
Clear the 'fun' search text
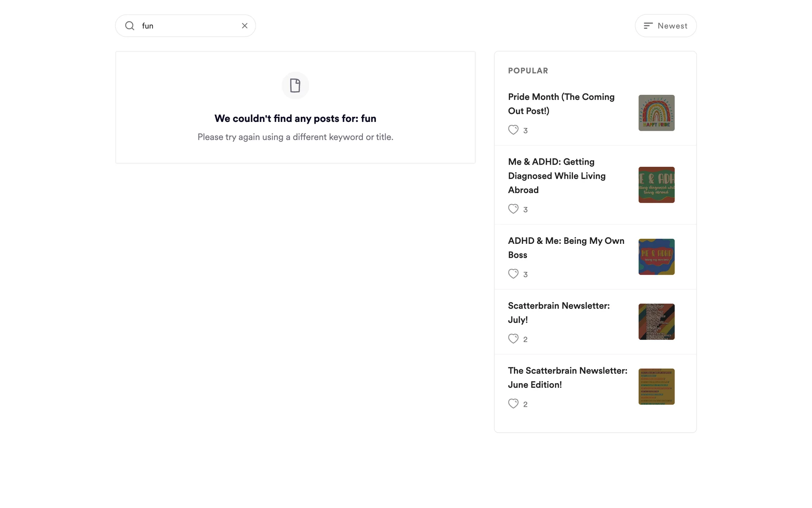click(244, 26)
